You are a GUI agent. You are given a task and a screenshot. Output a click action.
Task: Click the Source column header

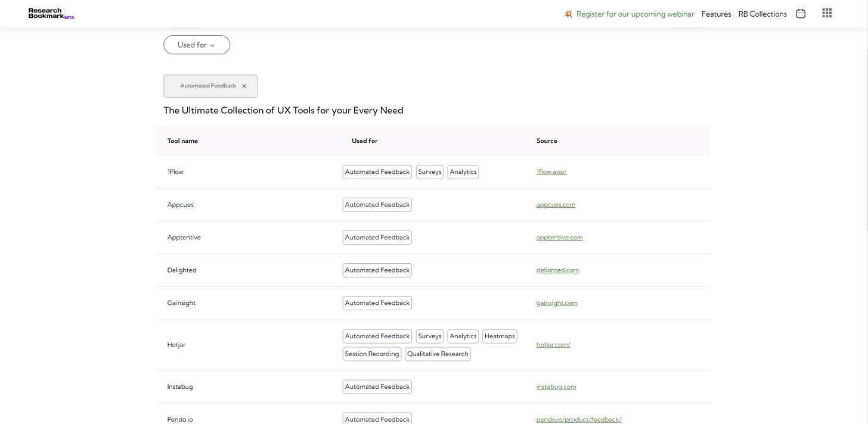click(547, 141)
